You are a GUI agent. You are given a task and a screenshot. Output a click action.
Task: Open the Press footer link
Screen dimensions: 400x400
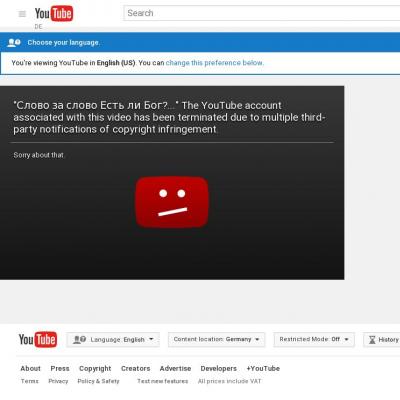(60, 368)
